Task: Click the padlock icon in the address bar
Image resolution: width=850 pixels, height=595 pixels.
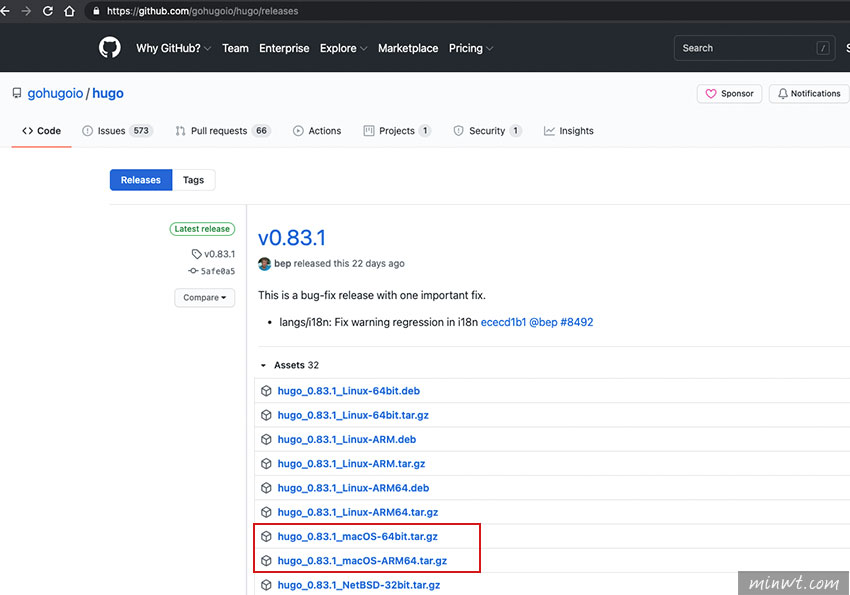Action: (96, 11)
